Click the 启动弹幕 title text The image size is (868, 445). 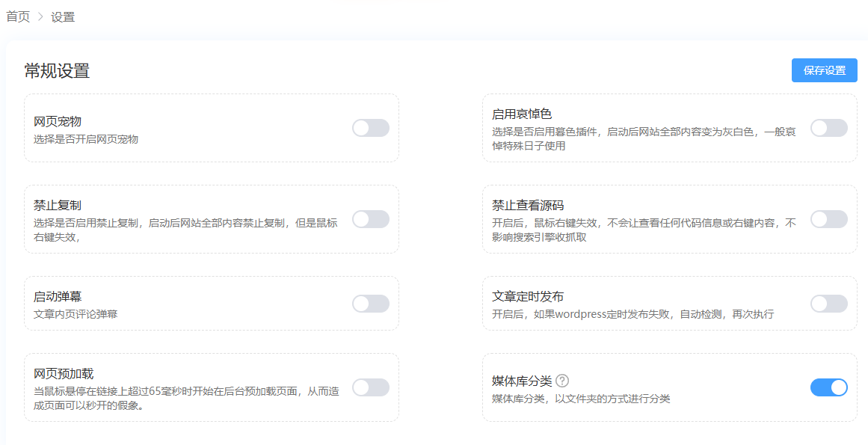pos(58,297)
